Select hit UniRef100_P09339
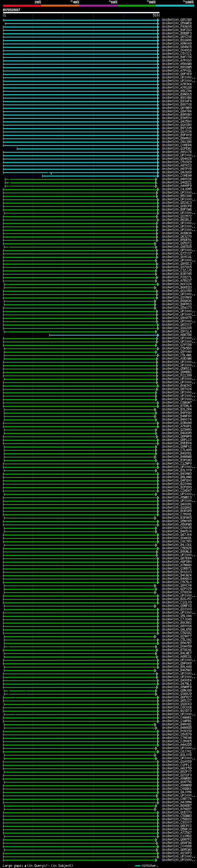197x868 pixels. [x=177, y=731]
